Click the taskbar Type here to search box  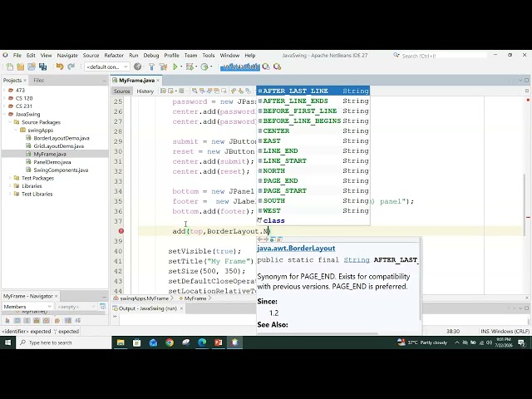click(64, 342)
